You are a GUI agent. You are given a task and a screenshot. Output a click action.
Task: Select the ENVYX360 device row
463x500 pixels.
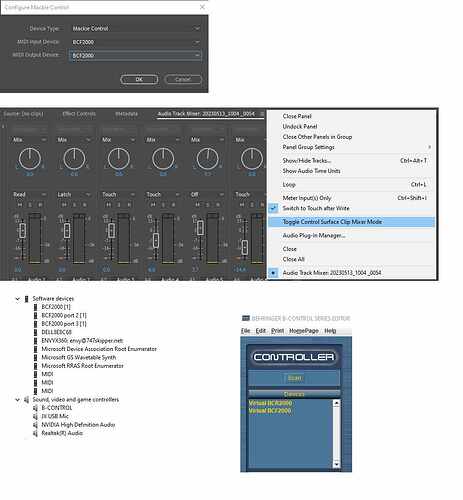pos(82,341)
